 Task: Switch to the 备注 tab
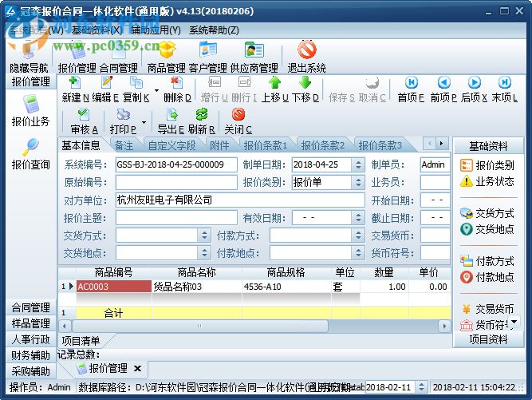tap(124, 145)
